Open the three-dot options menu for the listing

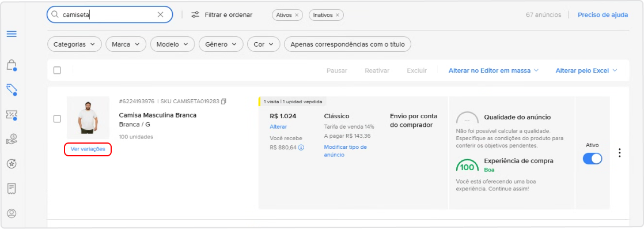point(619,153)
